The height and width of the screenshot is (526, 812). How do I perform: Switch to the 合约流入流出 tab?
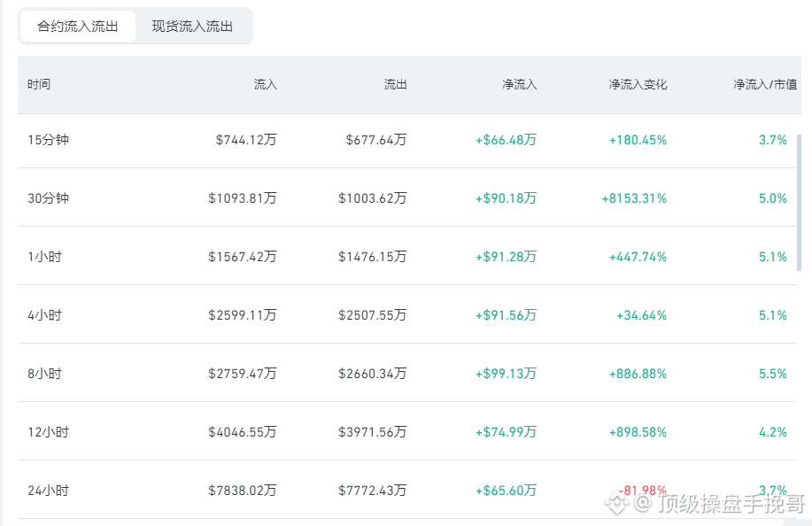tap(77, 26)
